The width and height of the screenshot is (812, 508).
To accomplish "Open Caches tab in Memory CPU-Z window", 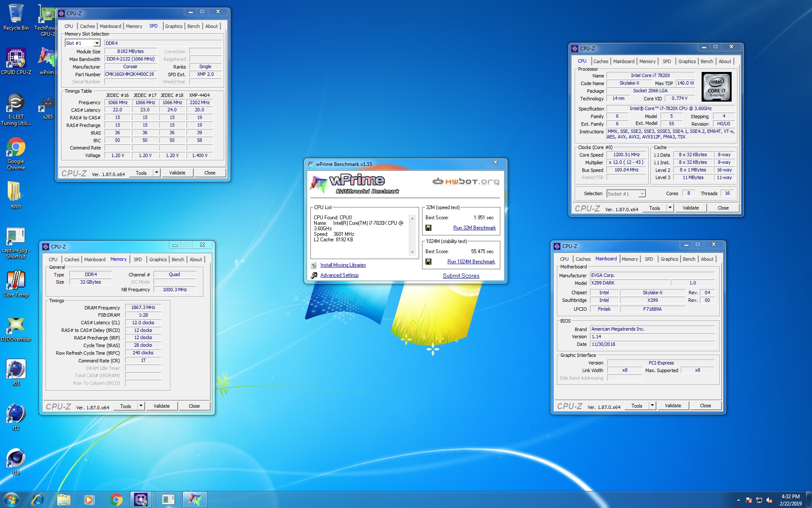I will (x=71, y=260).
